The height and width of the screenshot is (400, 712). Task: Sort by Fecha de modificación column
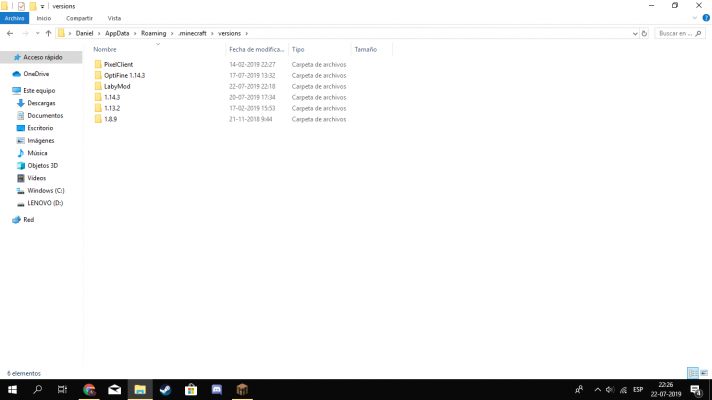pyautogui.click(x=257, y=49)
